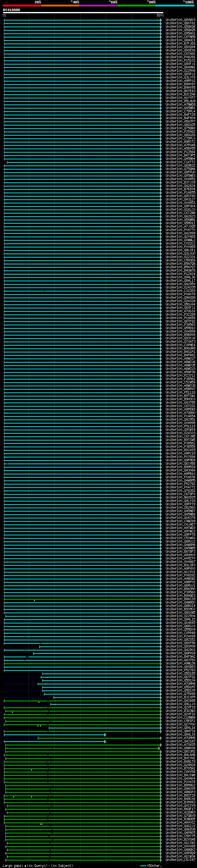
Task: Click the purple ~60% identity legend segment
Action: (x=99, y=6)
